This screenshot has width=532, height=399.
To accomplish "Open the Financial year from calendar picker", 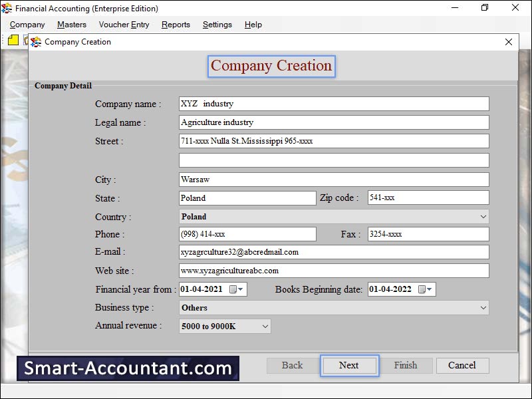I will coord(236,289).
